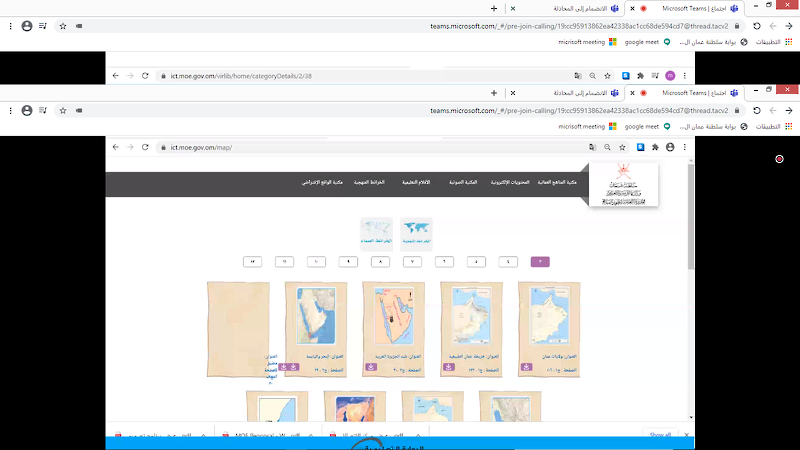Click the Ministry of Education logo
The width and height of the screenshot is (800, 450).
pos(624,185)
